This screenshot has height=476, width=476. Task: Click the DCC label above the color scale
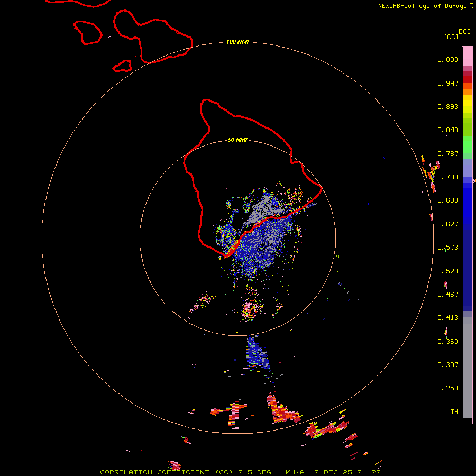tap(464, 31)
